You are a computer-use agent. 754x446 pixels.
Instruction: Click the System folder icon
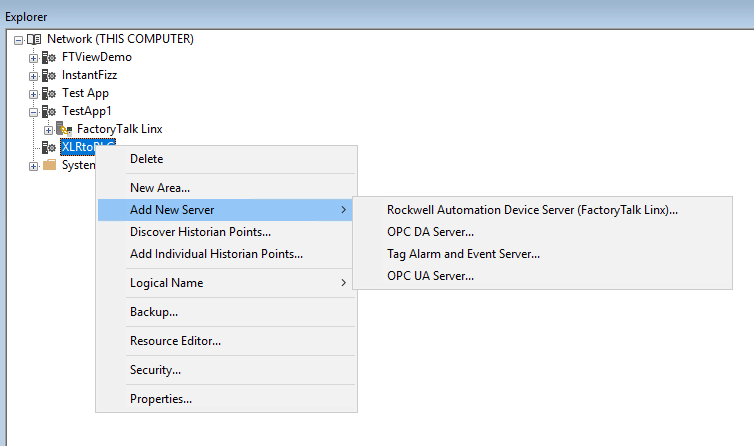[50, 165]
